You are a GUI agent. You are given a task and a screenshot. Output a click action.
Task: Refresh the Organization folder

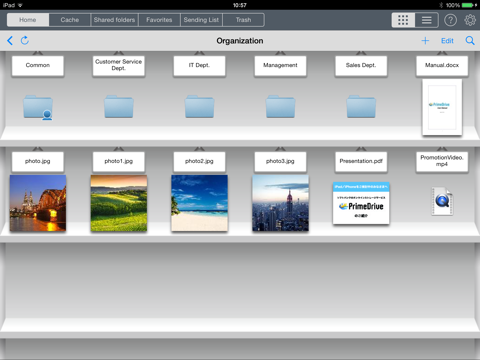point(25,41)
